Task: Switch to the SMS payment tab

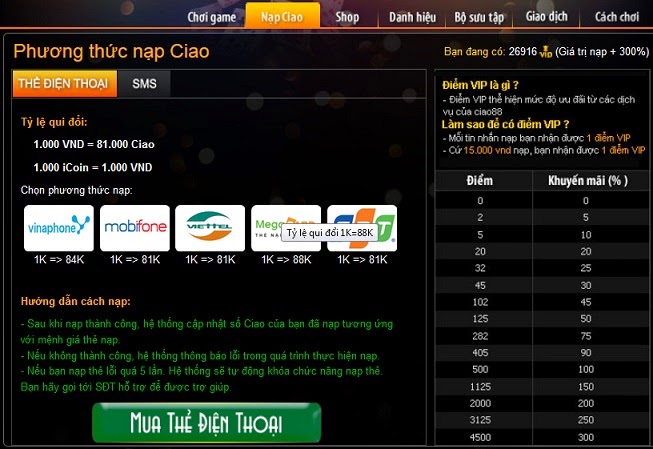Action: [144, 84]
